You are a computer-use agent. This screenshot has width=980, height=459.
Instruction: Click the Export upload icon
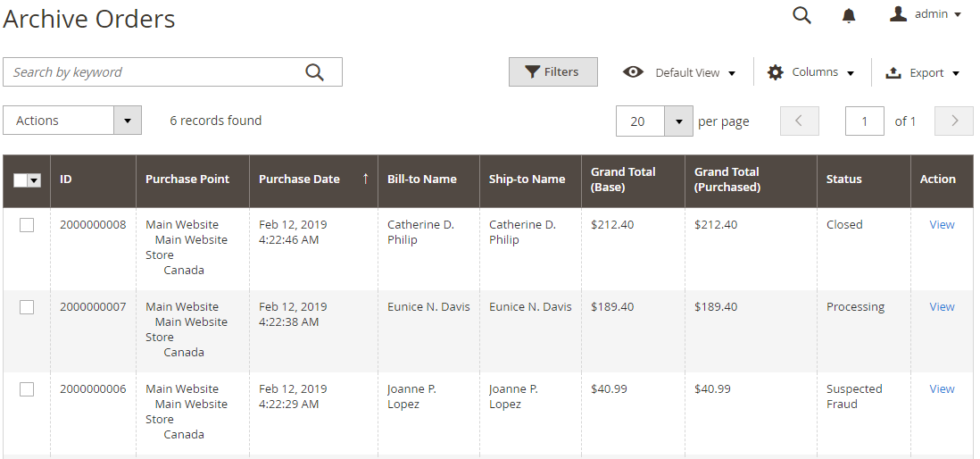point(893,73)
